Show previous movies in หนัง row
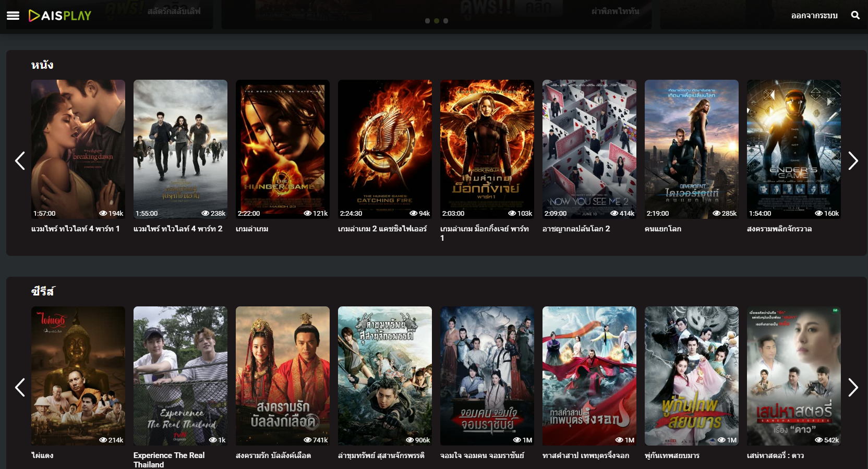This screenshot has height=469, width=868. tap(20, 161)
